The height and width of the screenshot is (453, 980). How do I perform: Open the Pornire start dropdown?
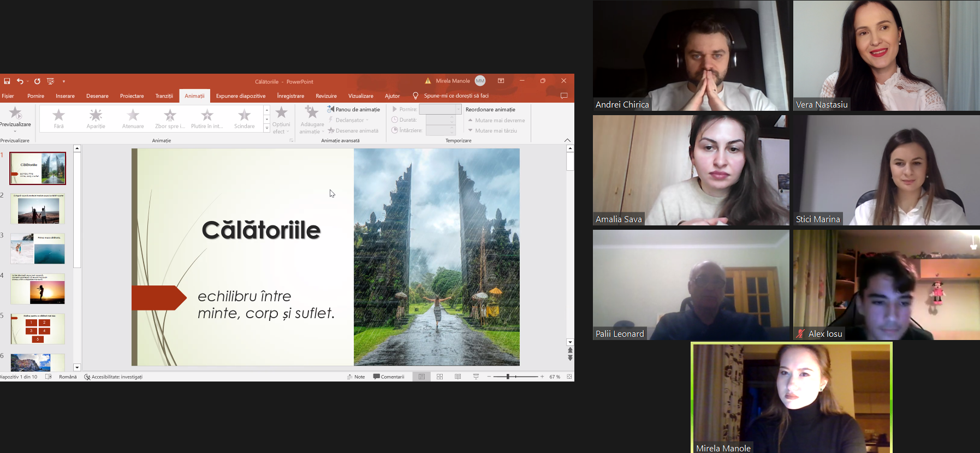(458, 109)
